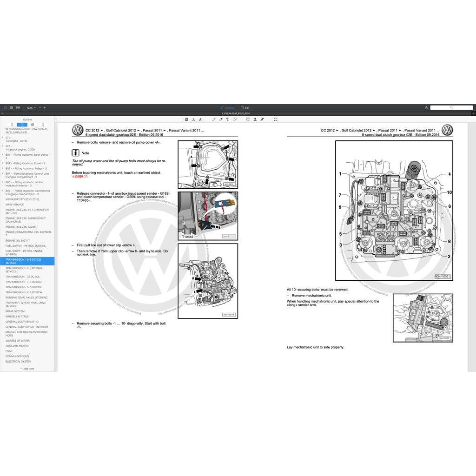Select the pencil drawing tool
Screen dimensions: 476x476
(x=213, y=119)
